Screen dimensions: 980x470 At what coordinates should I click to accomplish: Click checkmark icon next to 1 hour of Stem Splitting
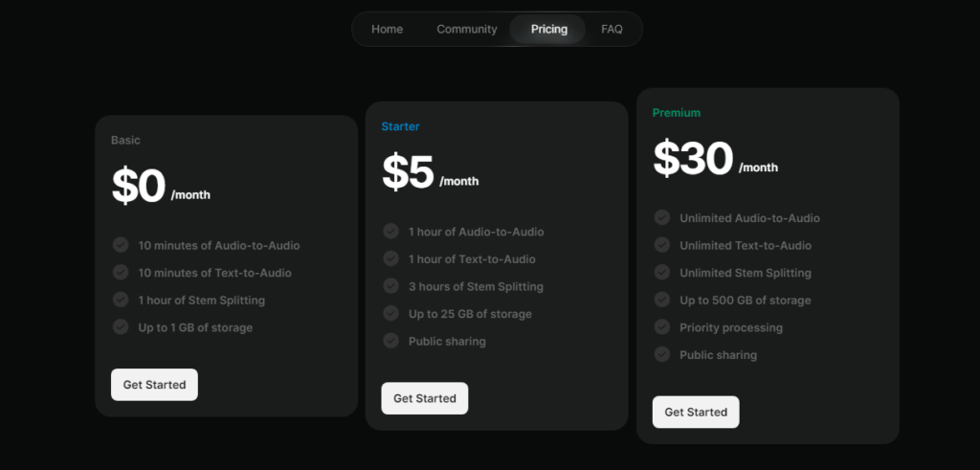121,300
